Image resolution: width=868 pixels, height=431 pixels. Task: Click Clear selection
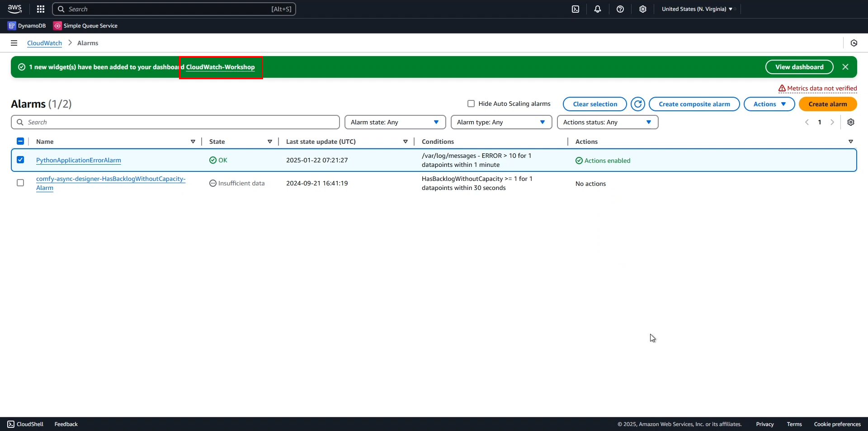(595, 104)
